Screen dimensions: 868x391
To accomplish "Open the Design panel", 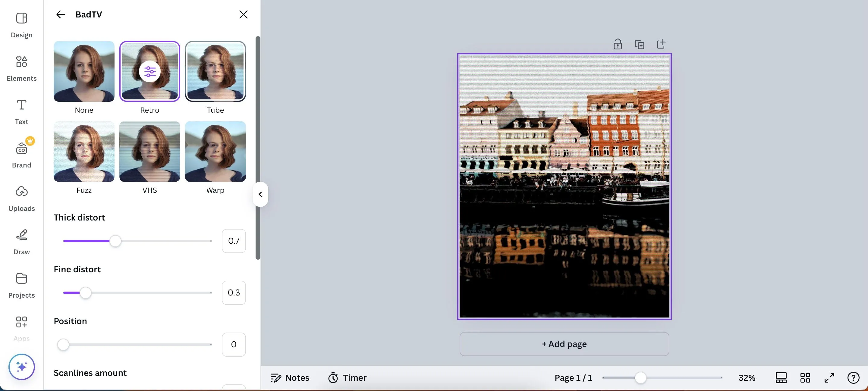I will (x=22, y=25).
